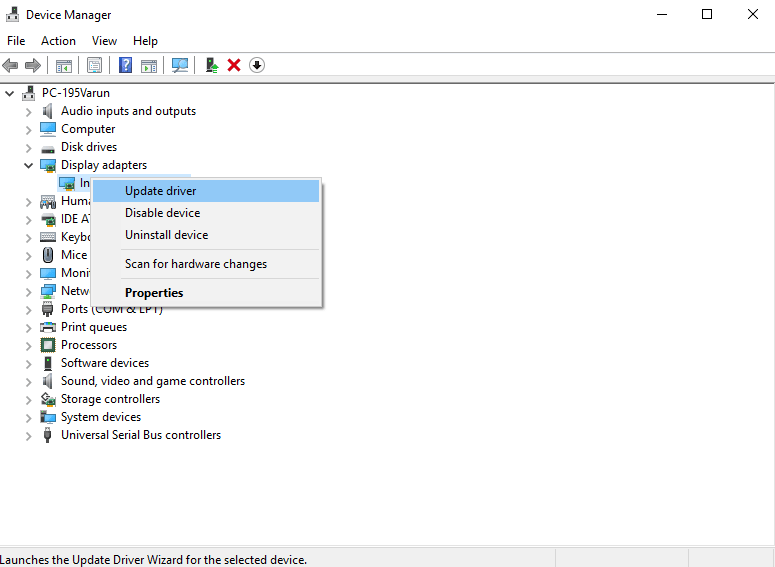The width and height of the screenshot is (775, 567).
Task: Select the Storage controllers tree label
Action: (x=110, y=399)
